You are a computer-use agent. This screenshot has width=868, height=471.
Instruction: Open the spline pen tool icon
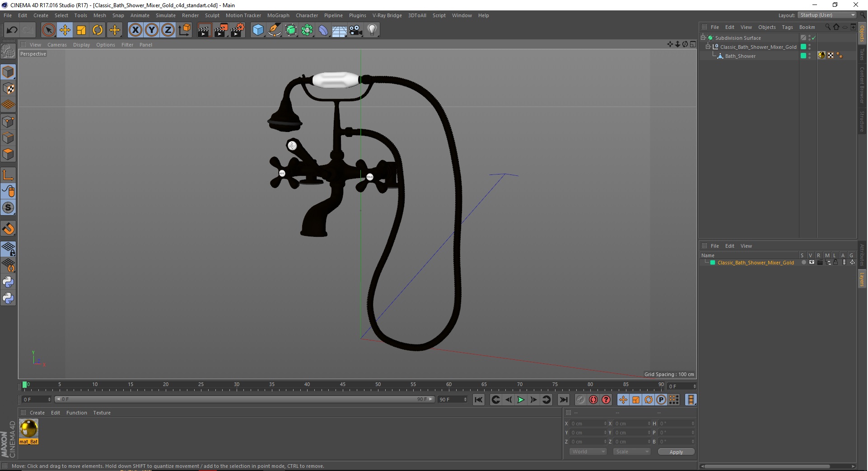tap(275, 30)
